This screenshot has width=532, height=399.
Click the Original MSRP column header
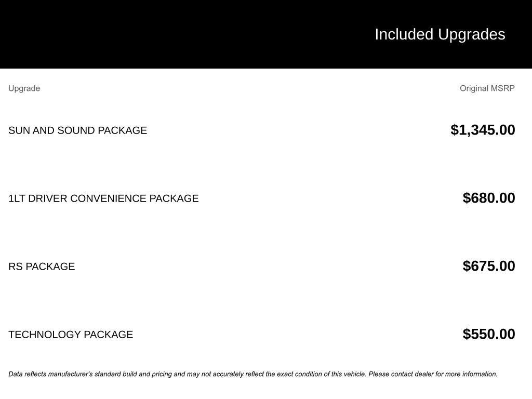[487, 88]
